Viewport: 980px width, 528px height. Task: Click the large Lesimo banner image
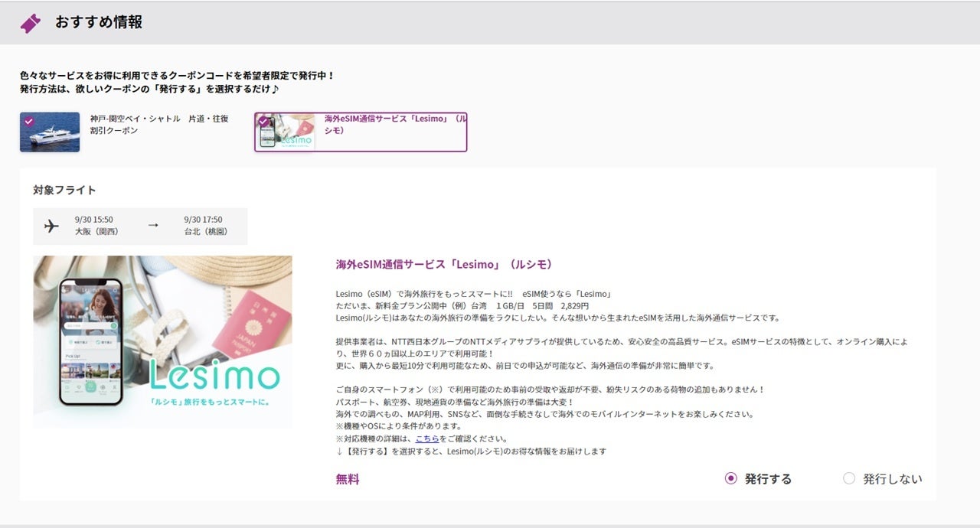pos(162,341)
